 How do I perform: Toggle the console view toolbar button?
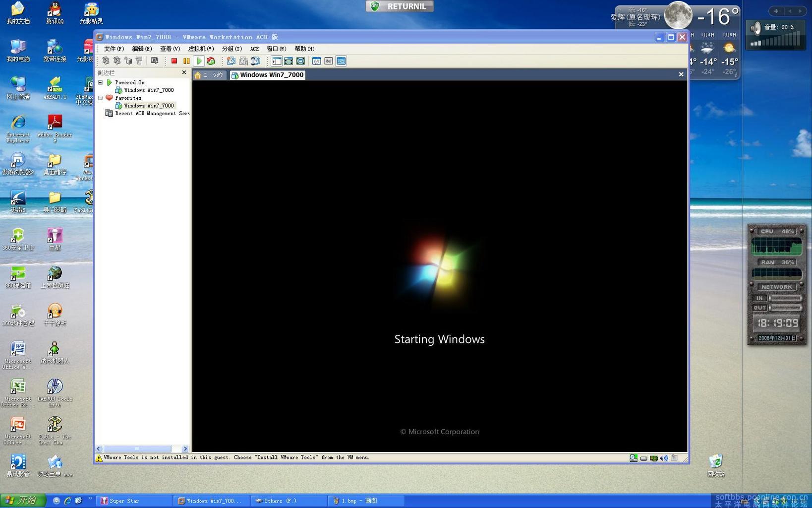tap(341, 61)
